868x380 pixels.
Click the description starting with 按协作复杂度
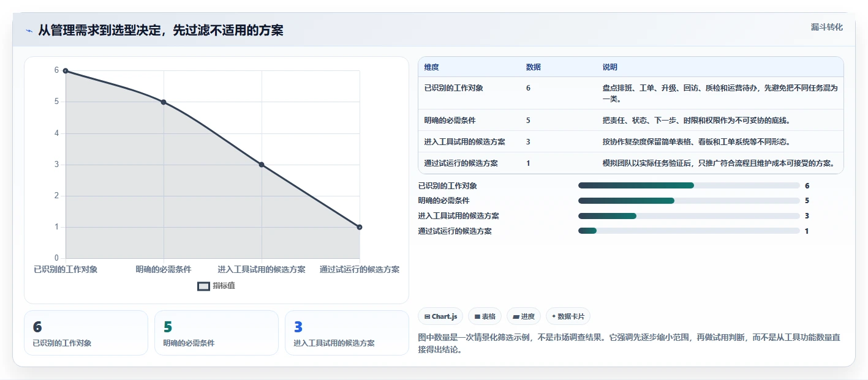click(696, 142)
